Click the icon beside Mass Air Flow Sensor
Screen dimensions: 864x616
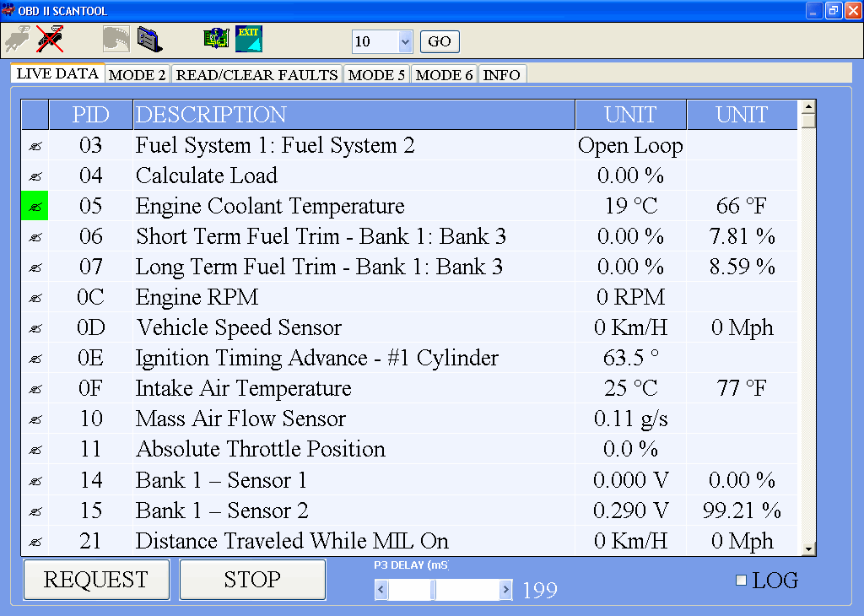(x=35, y=419)
